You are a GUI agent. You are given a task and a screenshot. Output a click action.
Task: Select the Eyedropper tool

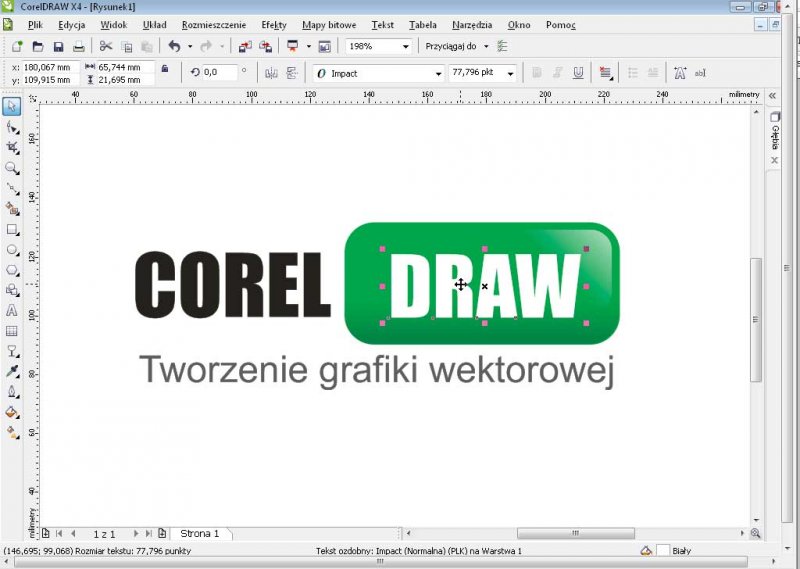tap(12, 372)
